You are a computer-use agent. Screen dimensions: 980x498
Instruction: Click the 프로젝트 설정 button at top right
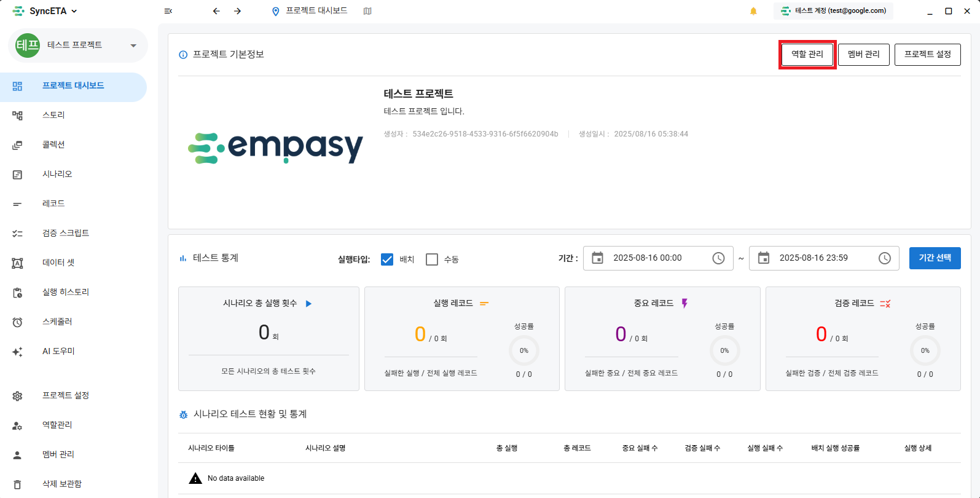927,55
